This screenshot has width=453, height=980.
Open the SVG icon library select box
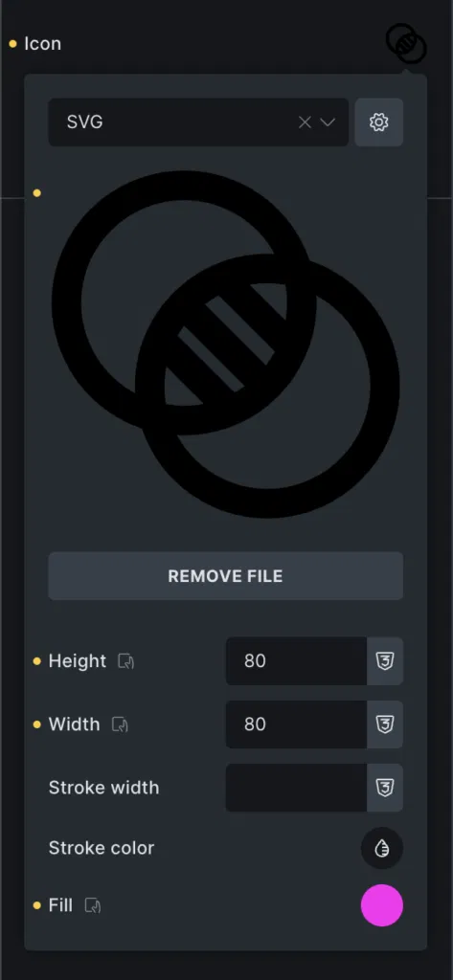pos(198,122)
